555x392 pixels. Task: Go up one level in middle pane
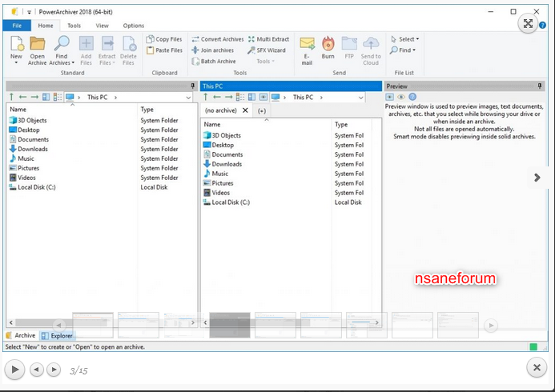(x=206, y=97)
